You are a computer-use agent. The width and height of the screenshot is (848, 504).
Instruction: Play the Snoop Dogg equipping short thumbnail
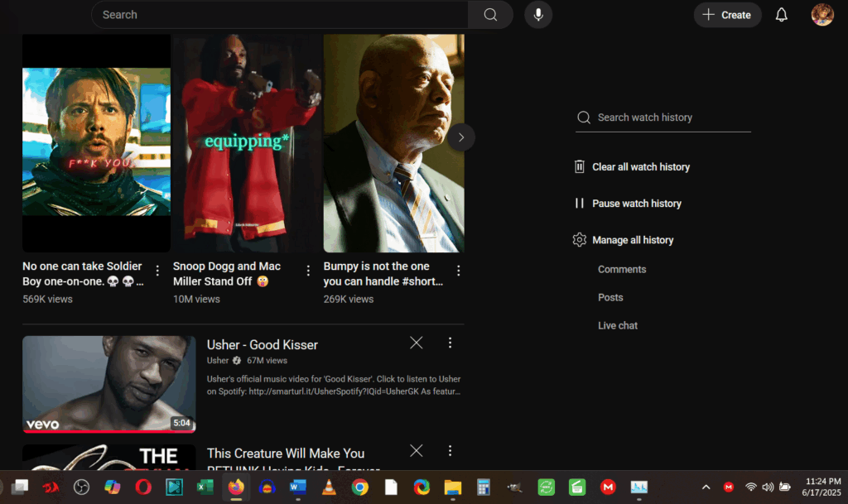pyautogui.click(x=247, y=143)
